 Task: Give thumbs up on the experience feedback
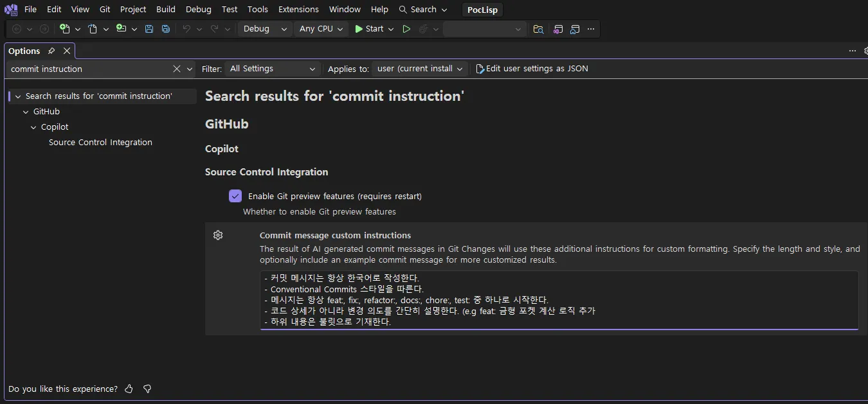coord(128,389)
